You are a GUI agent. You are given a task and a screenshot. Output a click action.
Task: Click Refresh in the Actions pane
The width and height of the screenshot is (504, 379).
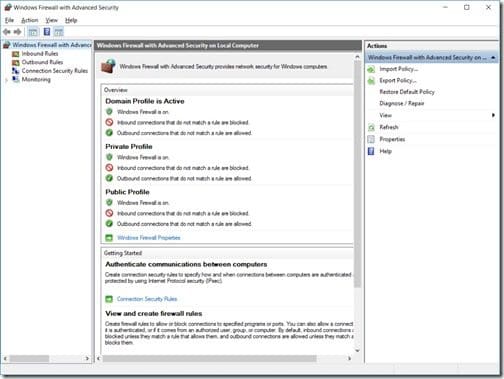pos(389,127)
